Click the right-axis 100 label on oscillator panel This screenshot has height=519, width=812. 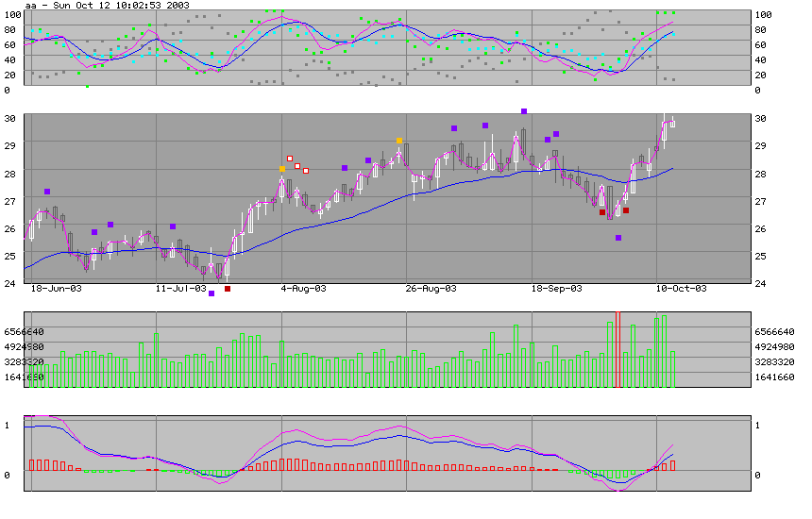pos(766,15)
